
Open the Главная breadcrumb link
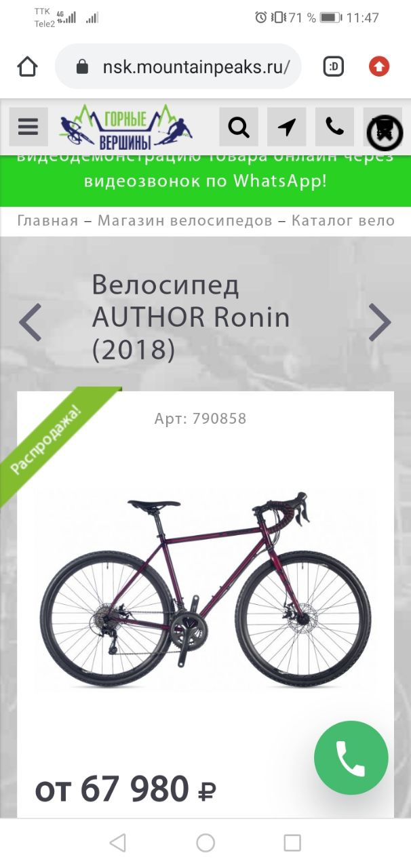click(x=47, y=220)
